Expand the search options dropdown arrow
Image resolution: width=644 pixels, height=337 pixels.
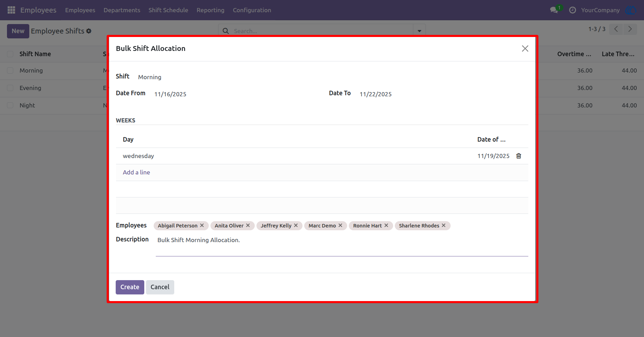(419, 31)
